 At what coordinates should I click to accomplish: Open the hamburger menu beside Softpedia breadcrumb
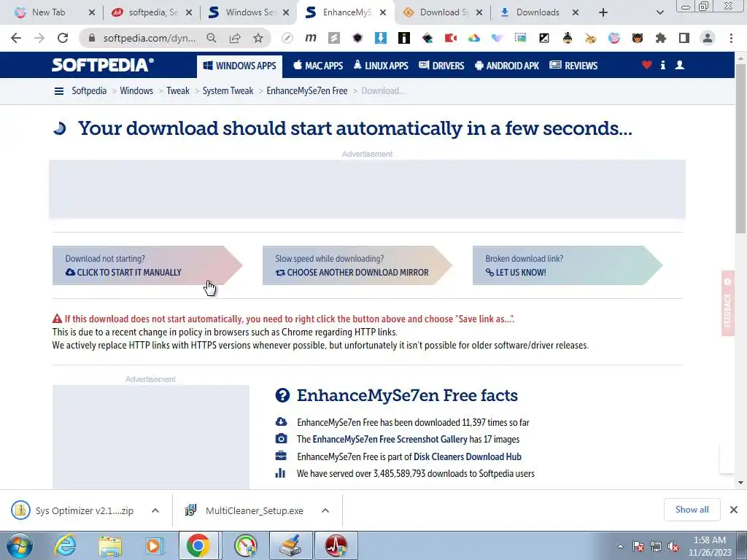[x=59, y=91]
